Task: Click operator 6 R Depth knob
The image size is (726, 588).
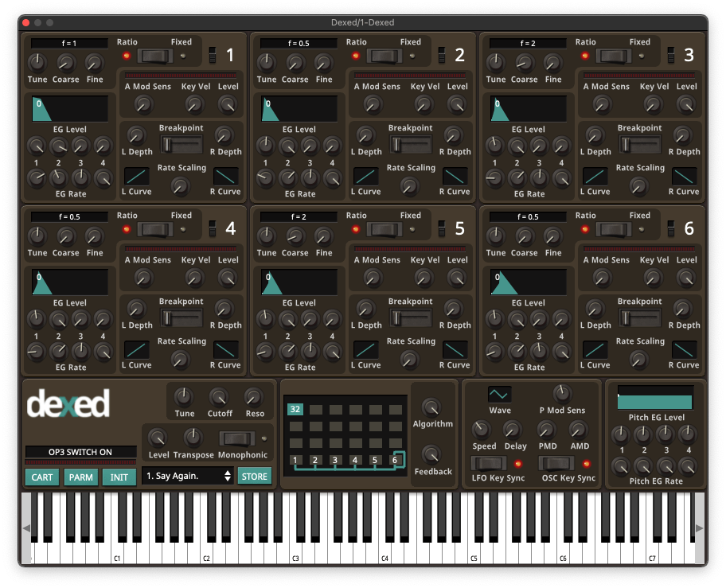Action: pyautogui.click(x=682, y=309)
